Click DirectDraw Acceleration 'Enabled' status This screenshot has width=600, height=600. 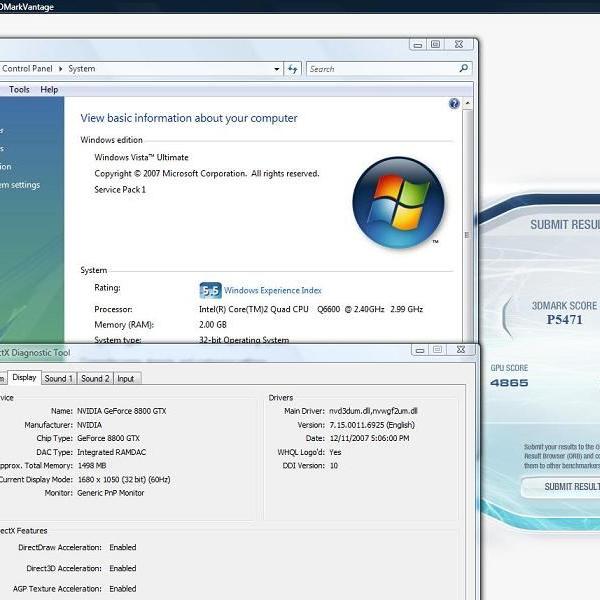pos(122,547)
